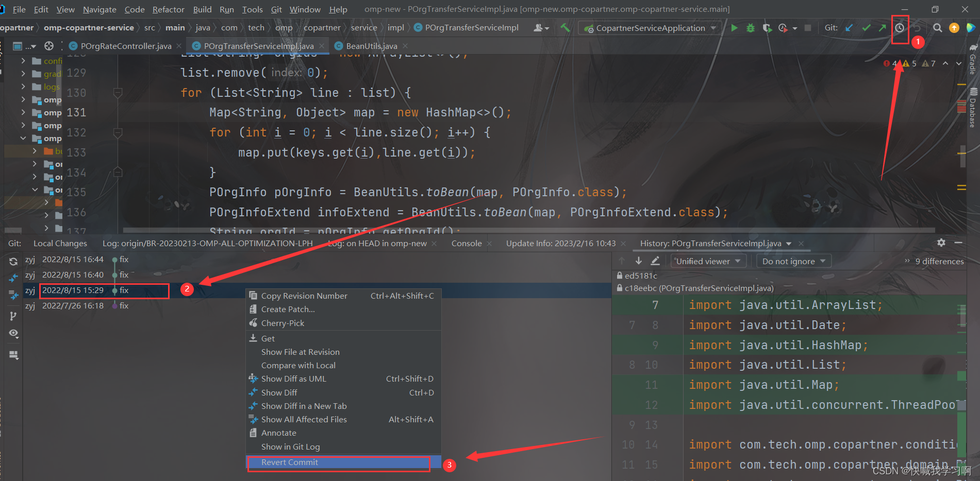Open the layout options icon in history sidebar
The image size is (980, 481).
tap(13, 355)
